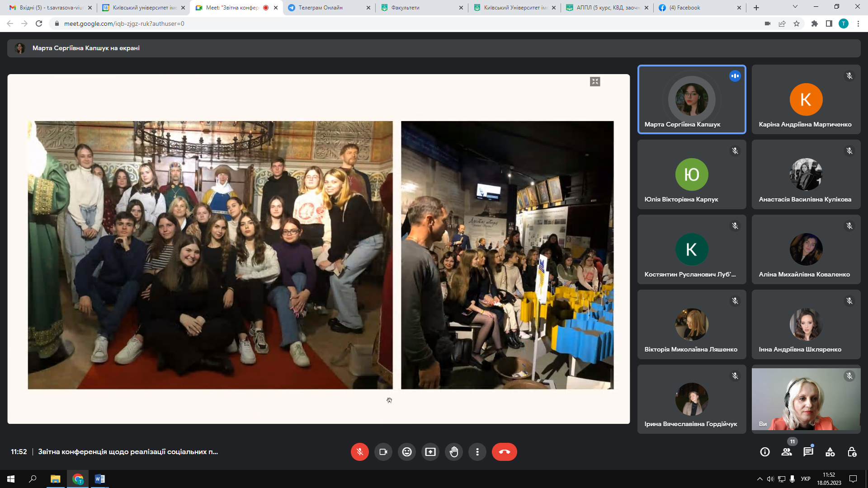Show the participants list panel
This screenshot has width=868, height=488.
coord(787,452)
